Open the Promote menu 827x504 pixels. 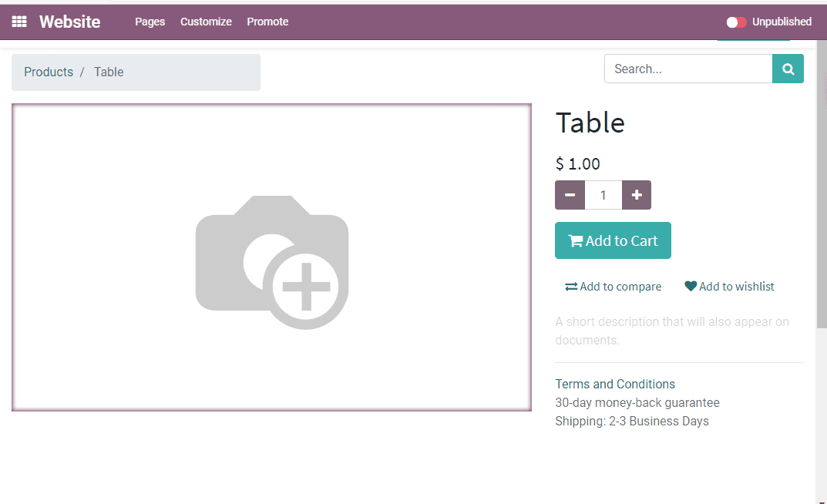(x=267, y=22)
